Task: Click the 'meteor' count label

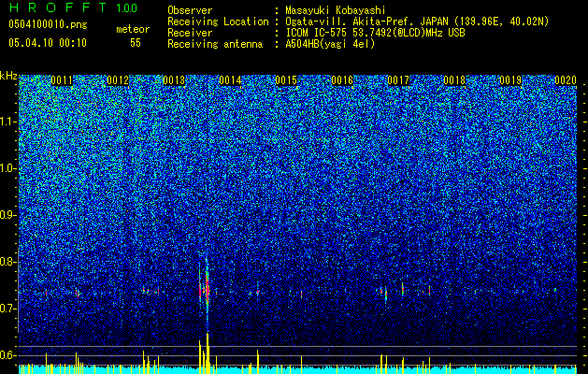Action: (133, 29)
